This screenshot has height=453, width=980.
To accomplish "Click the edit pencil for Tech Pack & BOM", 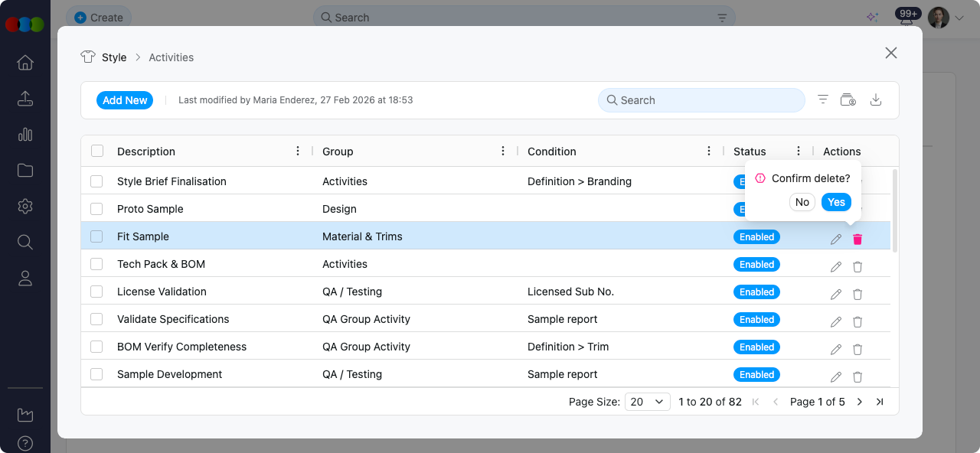I will coord(836,267).
